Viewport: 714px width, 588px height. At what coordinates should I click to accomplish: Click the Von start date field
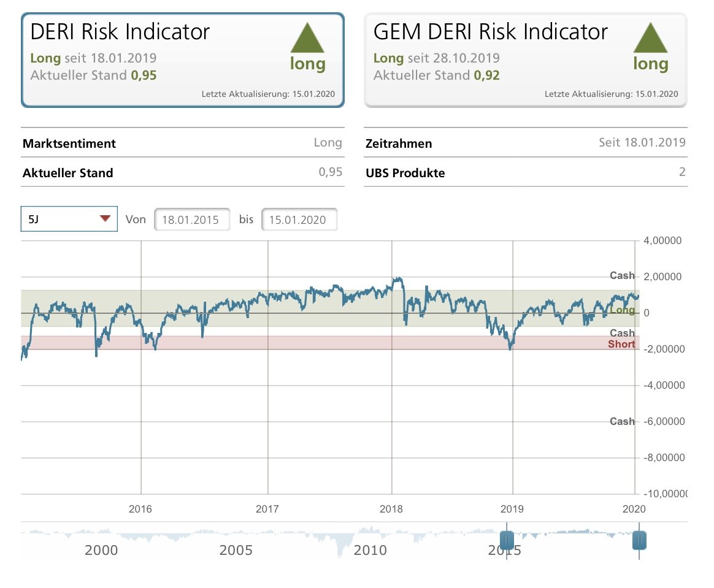192,220
